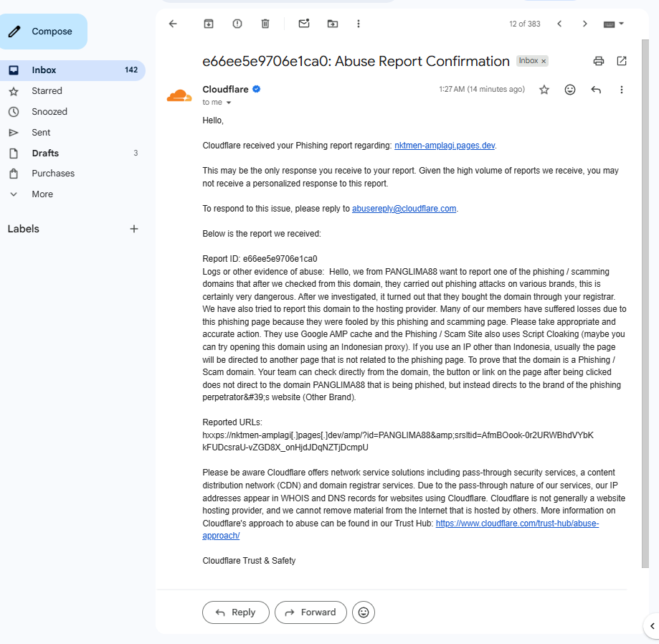This screenshot has height=644, width=659.
Task: Click the Cloudflare sender avatar
Action: point(179,96)
